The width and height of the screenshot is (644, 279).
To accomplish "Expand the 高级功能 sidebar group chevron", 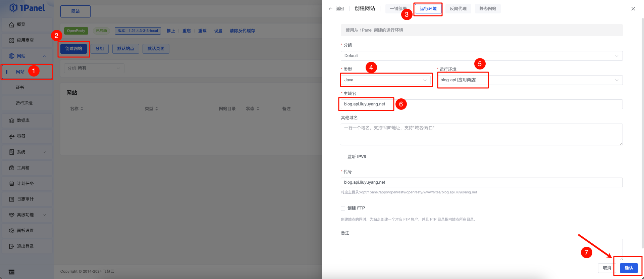I will pos(44,215).
